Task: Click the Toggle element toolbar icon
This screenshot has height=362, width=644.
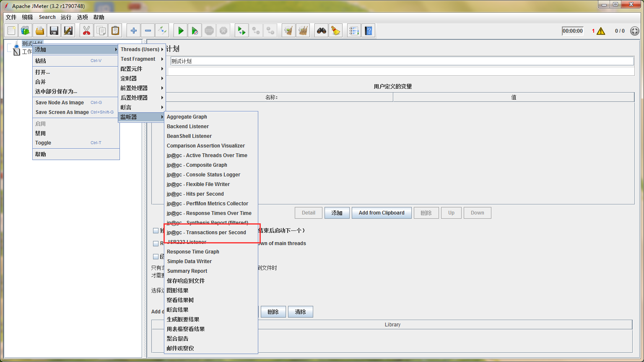Action: (x=162, y=31)
